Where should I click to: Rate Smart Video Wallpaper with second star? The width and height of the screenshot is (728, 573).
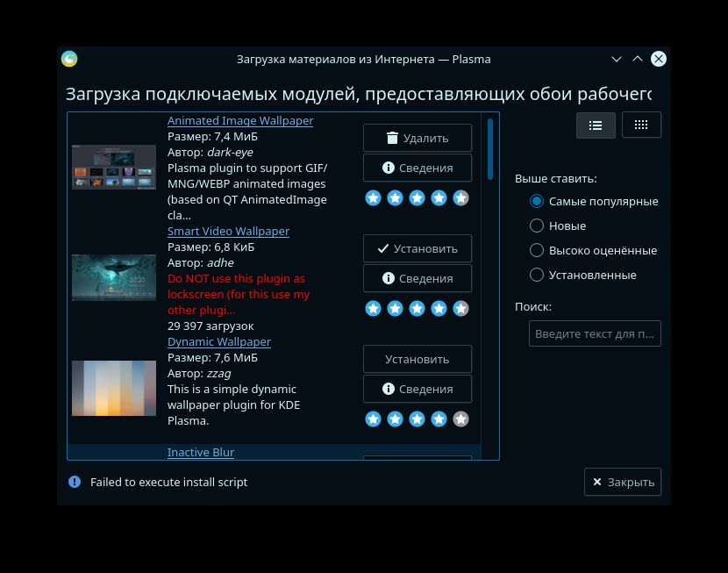pyautogui.click(x=395, y=308)
